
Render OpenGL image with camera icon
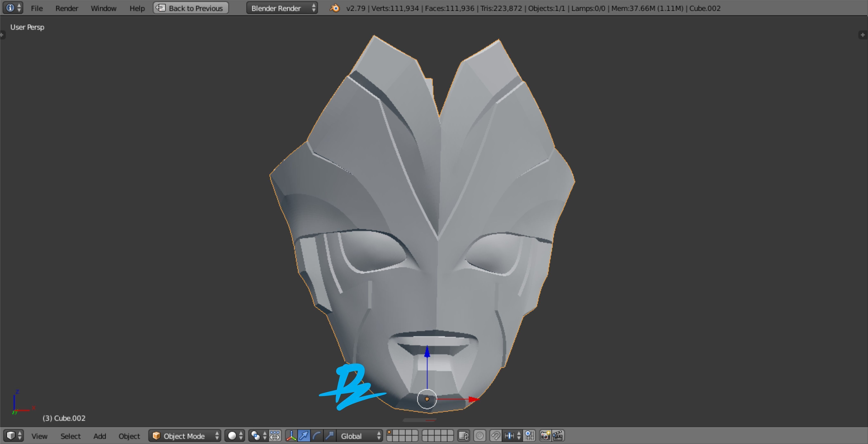click(546, 436)
